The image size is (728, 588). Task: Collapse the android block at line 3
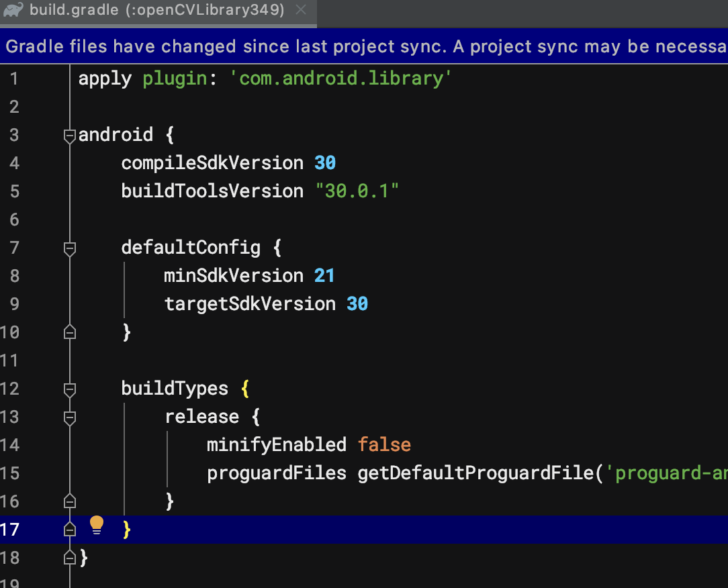[x=70, y=136]
